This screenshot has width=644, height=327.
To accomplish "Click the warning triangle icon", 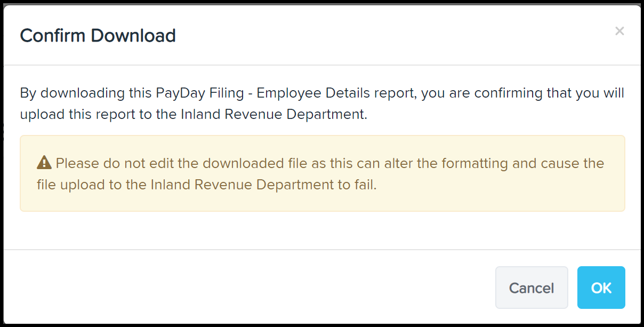I will coord(44,163).
